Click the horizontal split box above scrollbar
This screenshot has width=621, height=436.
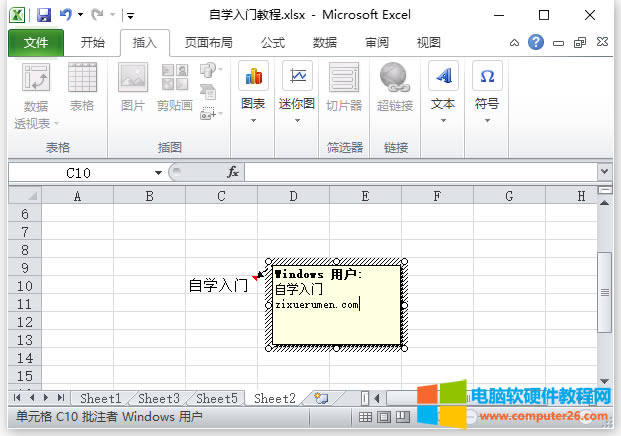pyautogui.click(x=604, y=190)
